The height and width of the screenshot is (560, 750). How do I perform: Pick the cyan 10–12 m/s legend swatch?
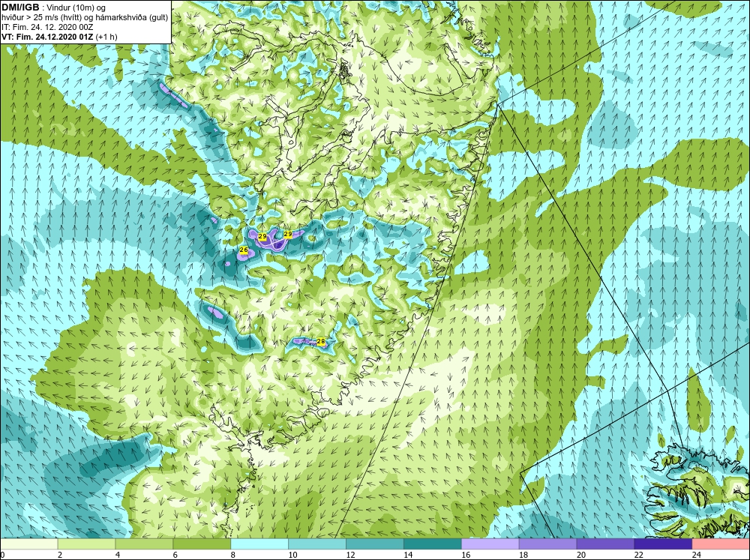317,544
